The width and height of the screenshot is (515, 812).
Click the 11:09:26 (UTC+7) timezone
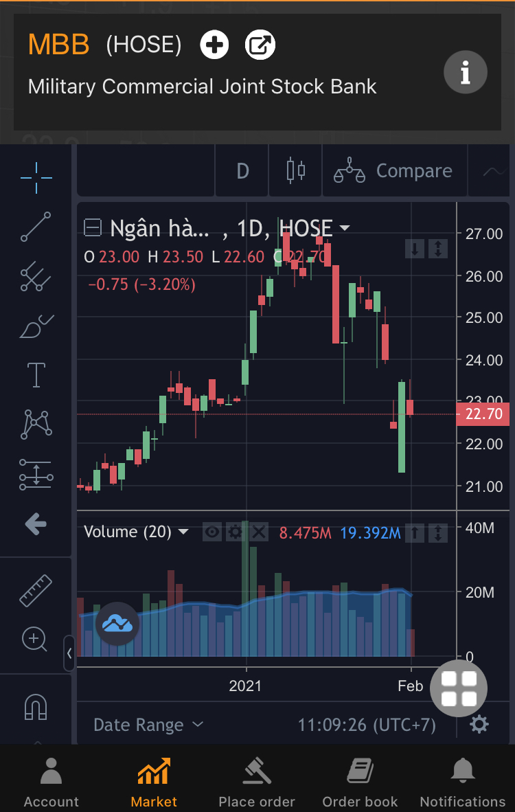pyautogui.click(x=367, y=725)
